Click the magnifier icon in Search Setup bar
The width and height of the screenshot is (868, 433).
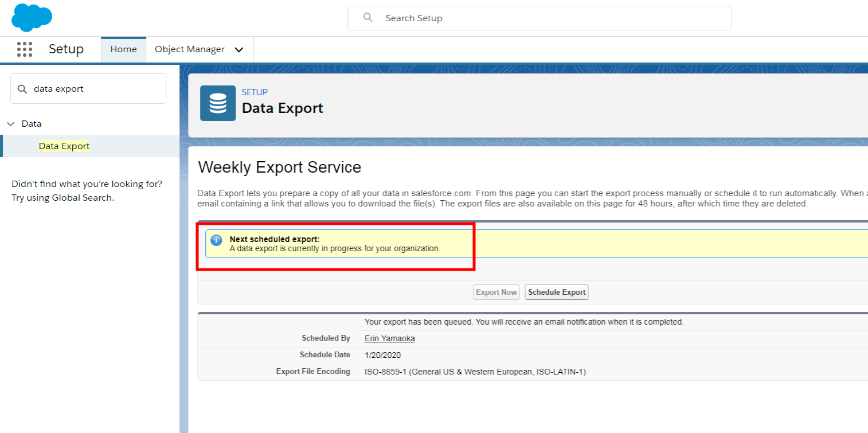pyautogui.click(x=367, y=18)
